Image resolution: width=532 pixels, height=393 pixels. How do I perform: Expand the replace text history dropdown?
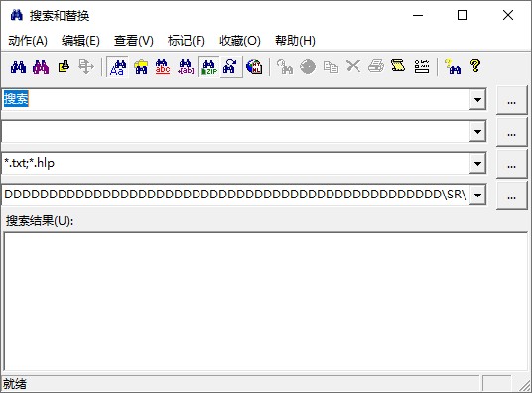[477, 131]
